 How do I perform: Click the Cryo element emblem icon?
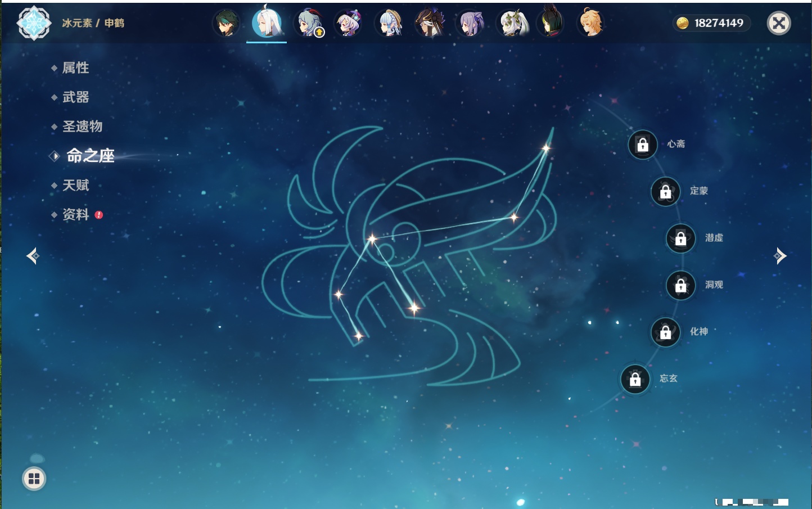click(34, 23)
